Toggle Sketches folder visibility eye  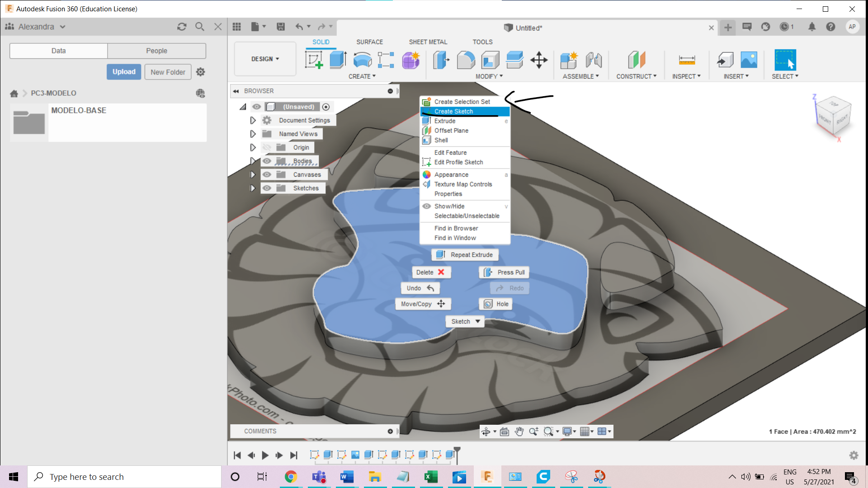[267, 188]
